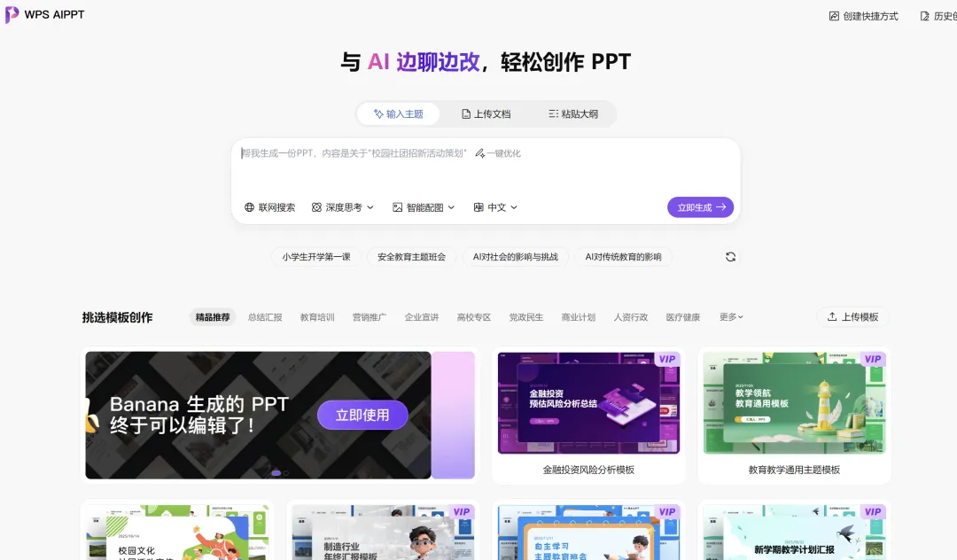This screenshot has width=957, height=560.
Task: Click the active banner carousel dot
Action: coord(276,473)
